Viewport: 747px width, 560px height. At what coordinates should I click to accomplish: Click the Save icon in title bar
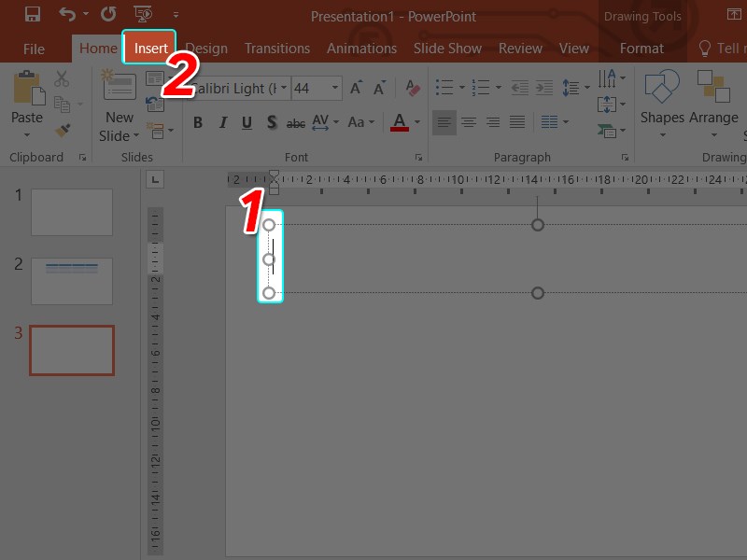[x=32, y=15]
